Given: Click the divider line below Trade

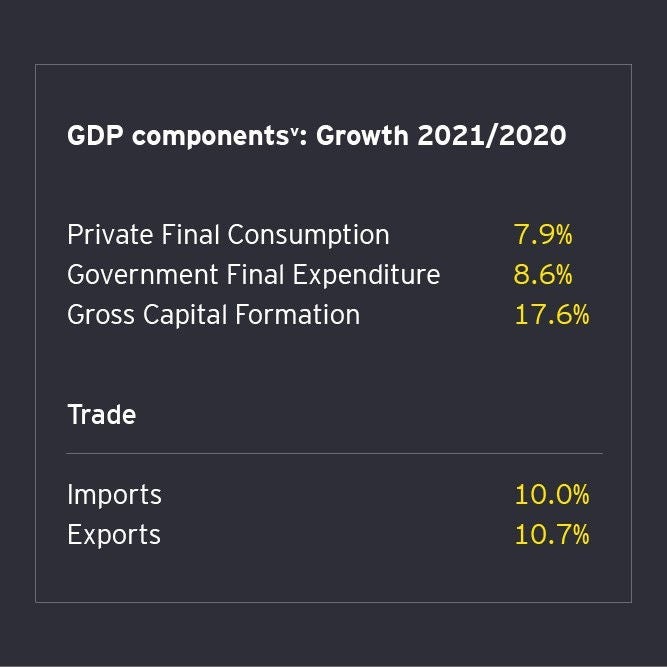Looking at the screenshot, I should coord(334,453).
